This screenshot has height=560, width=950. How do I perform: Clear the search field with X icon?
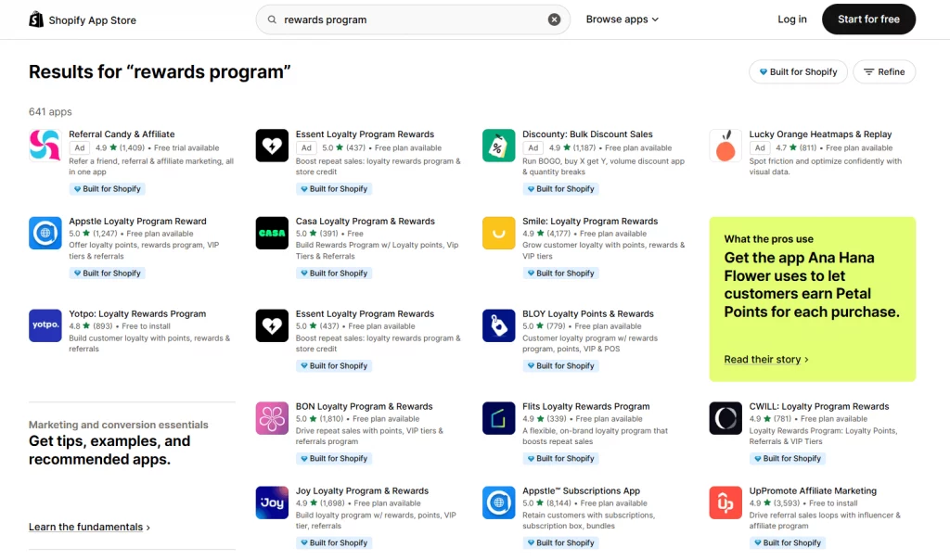(x=554, y=19)
